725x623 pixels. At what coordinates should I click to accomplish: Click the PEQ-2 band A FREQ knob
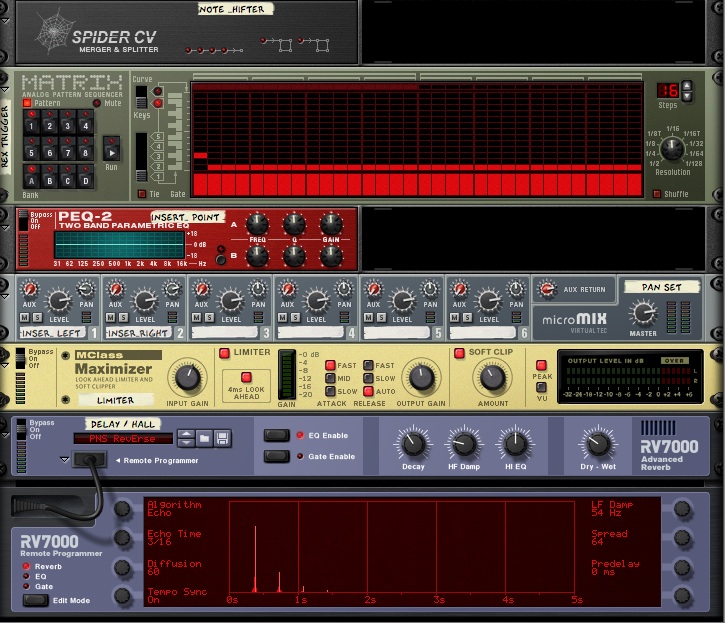point(258,224)
